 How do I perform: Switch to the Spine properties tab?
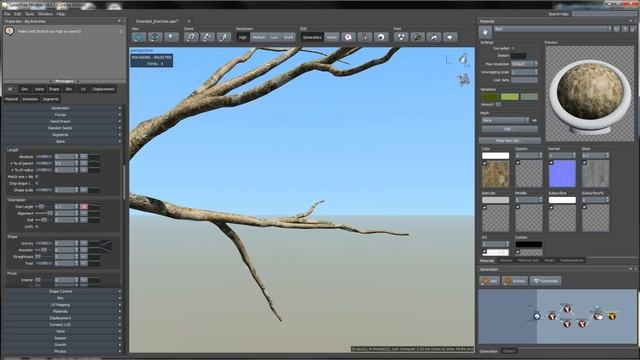click(x=39, y=89)
